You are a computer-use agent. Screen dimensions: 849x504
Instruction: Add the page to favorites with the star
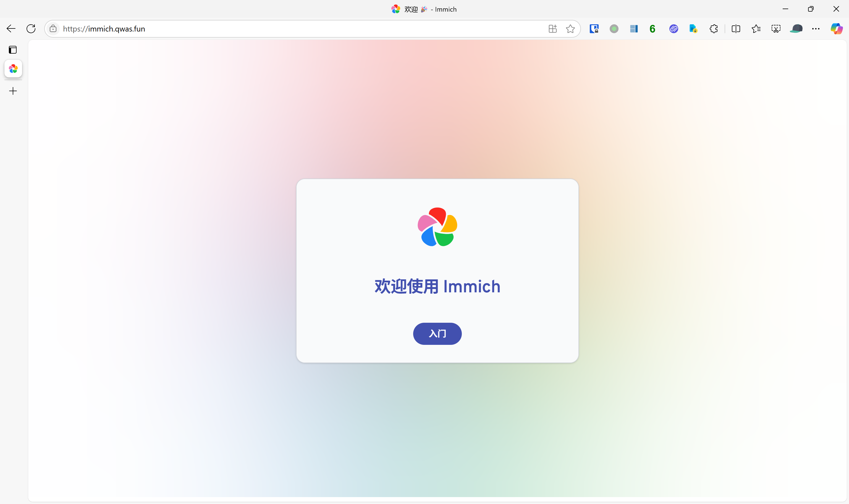570,28
